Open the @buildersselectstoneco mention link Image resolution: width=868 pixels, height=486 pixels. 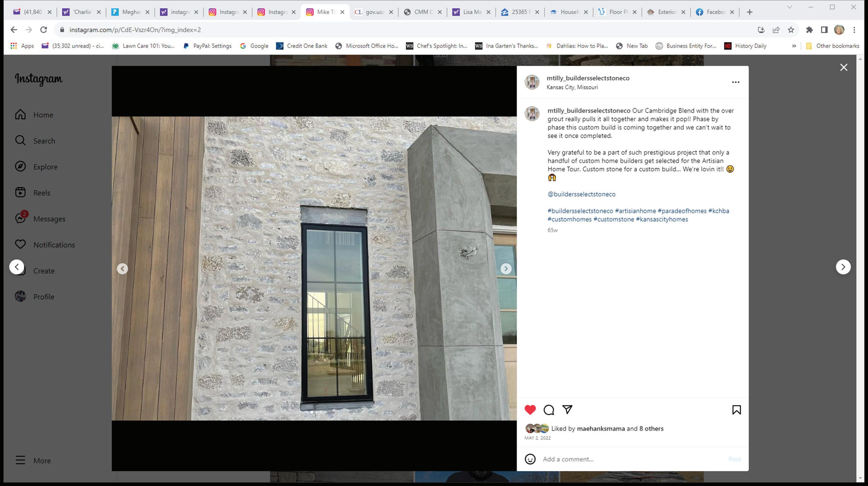point(581,194)
